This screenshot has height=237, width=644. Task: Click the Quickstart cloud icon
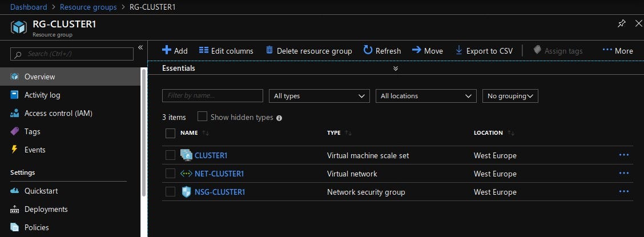pos(15,191)
